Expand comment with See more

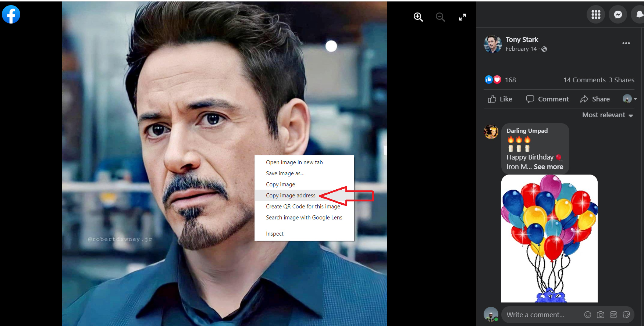(x=548, y=167)
